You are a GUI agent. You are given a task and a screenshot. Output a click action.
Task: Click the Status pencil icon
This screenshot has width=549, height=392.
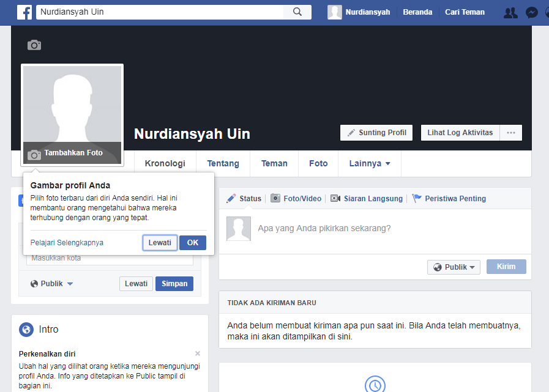click(232, 198)
